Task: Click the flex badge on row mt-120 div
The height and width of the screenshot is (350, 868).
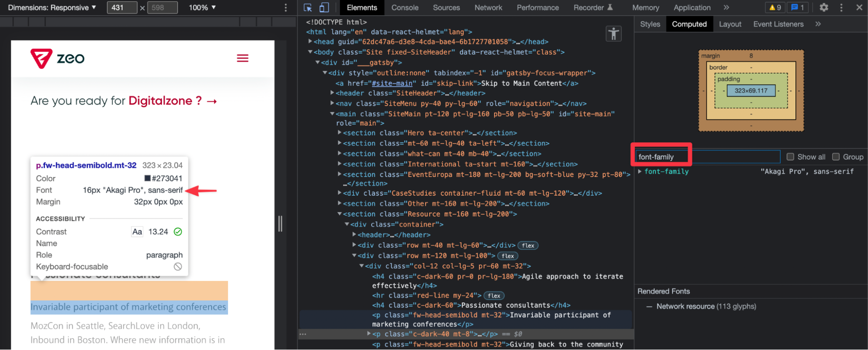Action: tap(508, 256)
